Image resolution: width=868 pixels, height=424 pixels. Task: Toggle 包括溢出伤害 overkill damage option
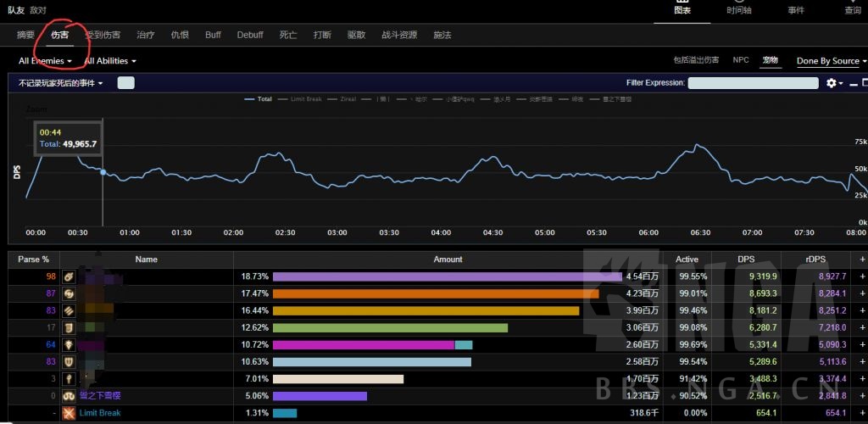pyautogui.click(x=695, y=60)
